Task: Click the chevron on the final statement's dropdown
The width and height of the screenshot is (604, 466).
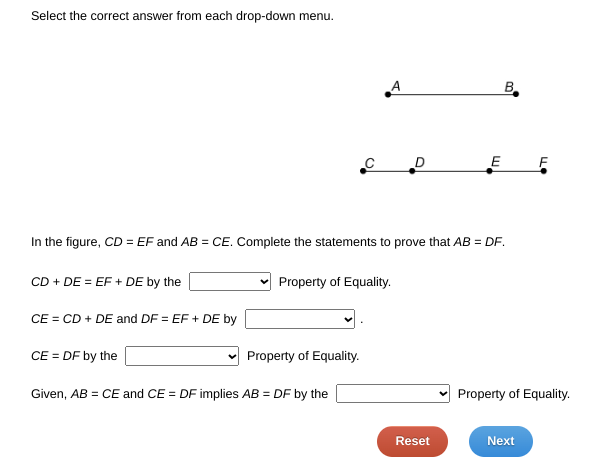Action: pos(443,393)
